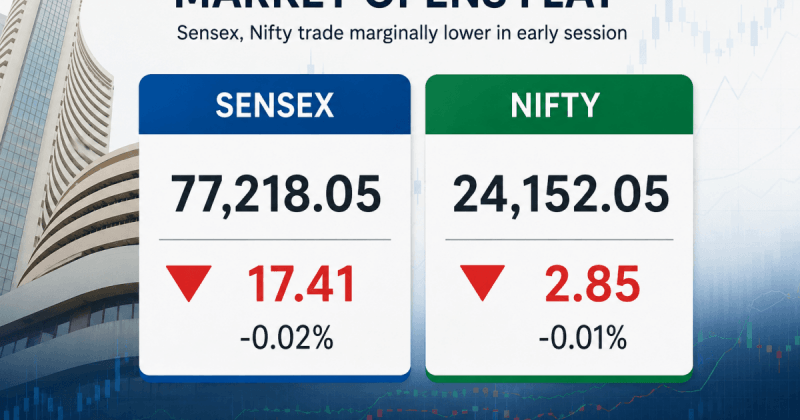Click the -0.02% percentage change

click(287, 338)
